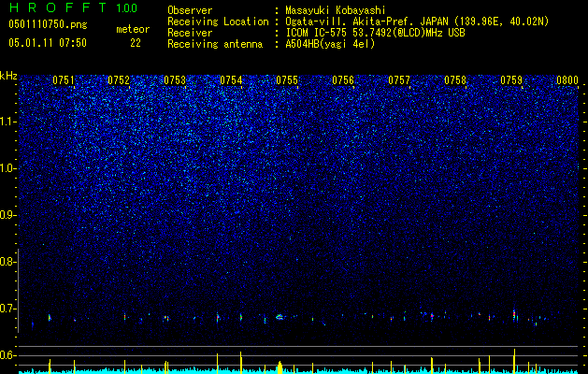Click the 0754 time marker
588x374 pixels.
point(231,80)
